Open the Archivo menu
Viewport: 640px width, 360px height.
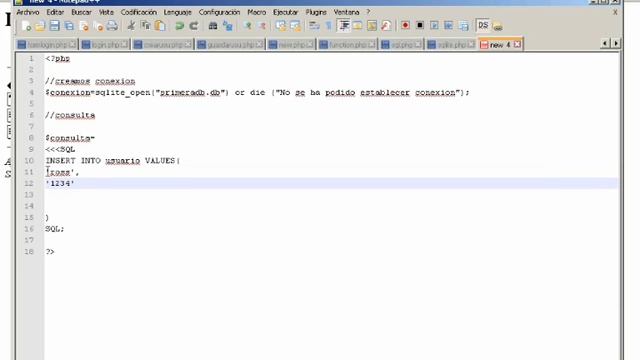tap(28, 12)
